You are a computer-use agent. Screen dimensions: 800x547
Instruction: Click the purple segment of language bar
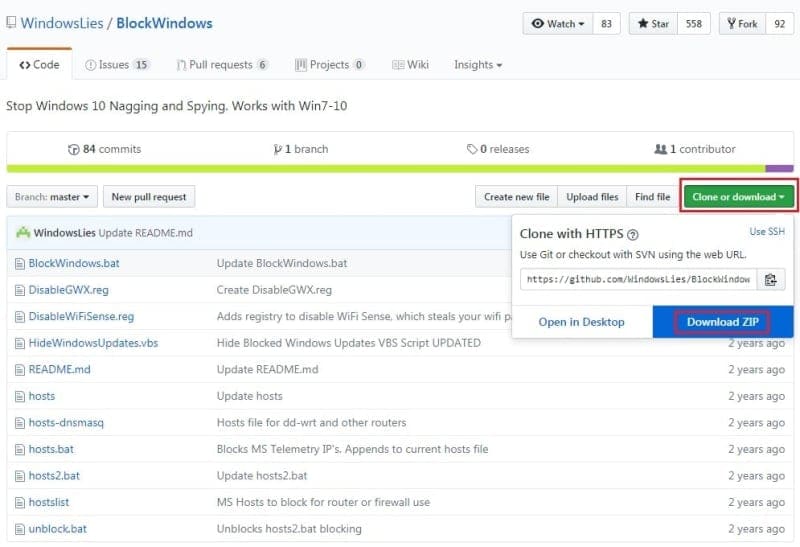(x=779, y=168)
